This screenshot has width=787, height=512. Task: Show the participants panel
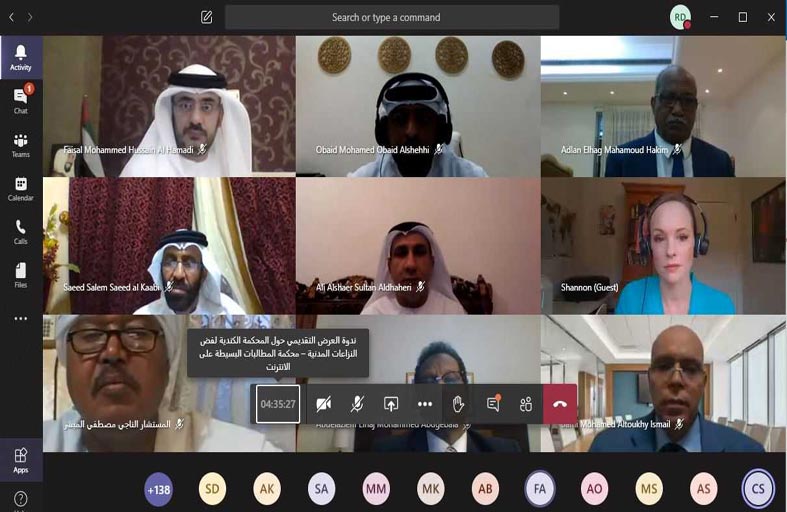point(526,404)
